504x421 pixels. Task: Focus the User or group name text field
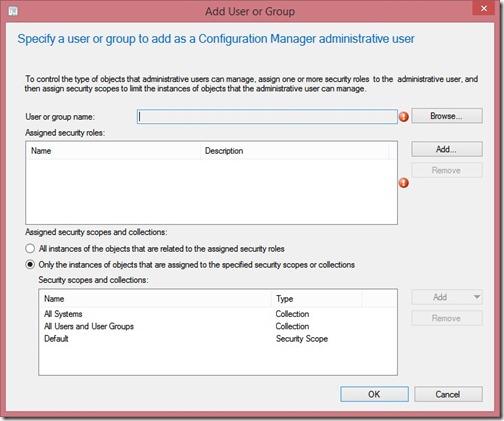coord(267,117)
